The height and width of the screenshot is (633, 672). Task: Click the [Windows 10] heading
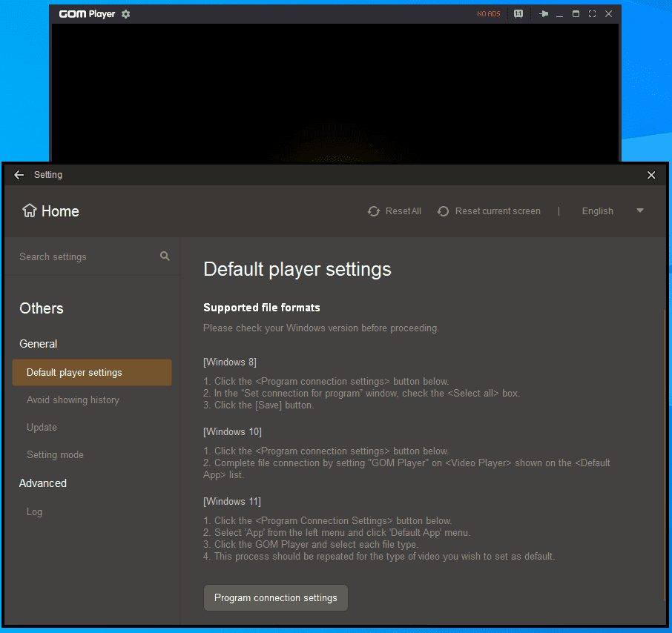pyautogui.click(x=232, y=431)
